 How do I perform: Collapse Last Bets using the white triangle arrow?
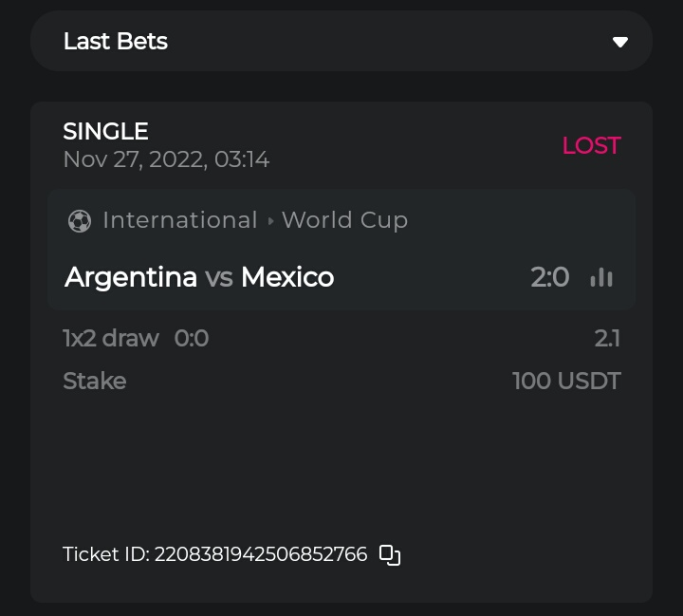pyautogui.click(x=620, y=42)
